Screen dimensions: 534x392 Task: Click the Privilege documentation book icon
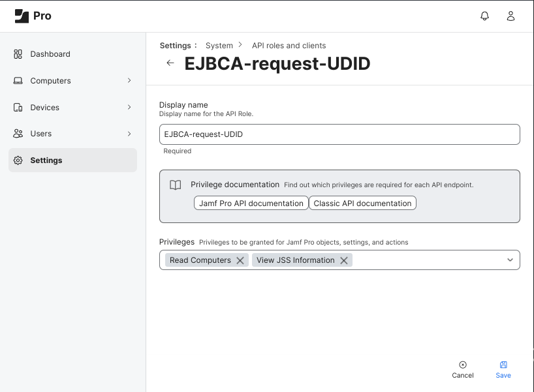coord(175,185)
